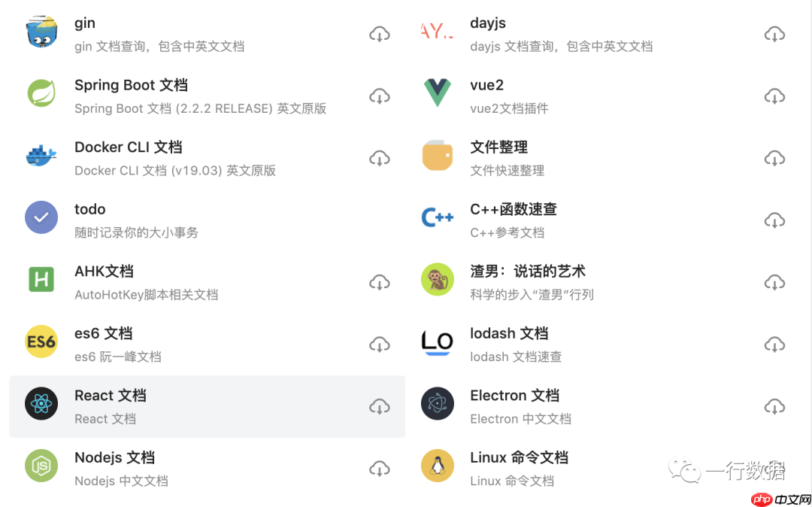
Task: Download the Linux 命令文档 plugin
Action: click(x=774, y=468)
